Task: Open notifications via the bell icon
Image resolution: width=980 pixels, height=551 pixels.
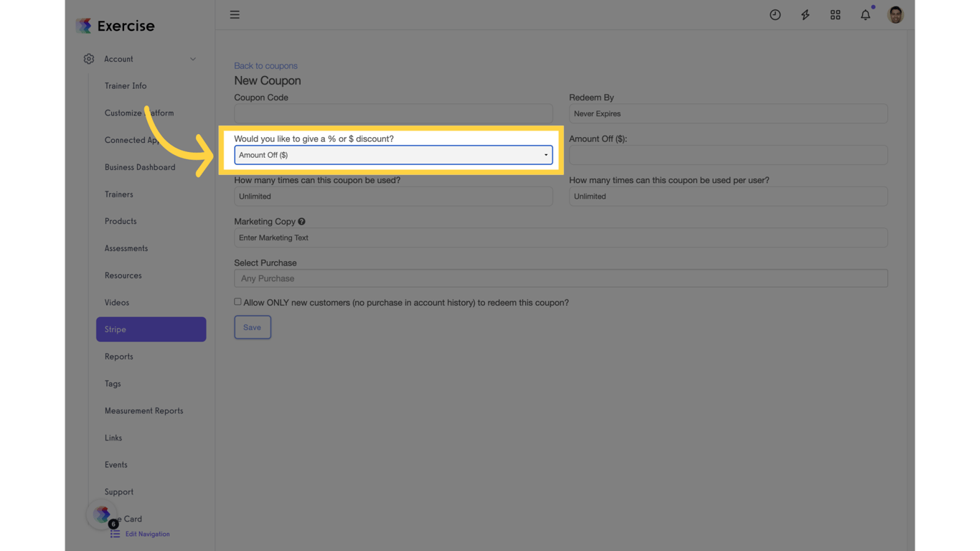Action: point(865,14)
